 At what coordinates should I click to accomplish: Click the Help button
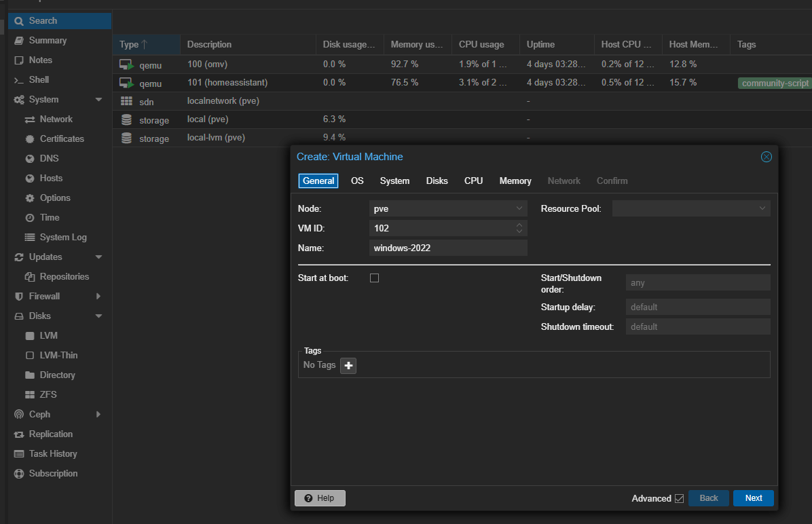[x=320, y=498]
